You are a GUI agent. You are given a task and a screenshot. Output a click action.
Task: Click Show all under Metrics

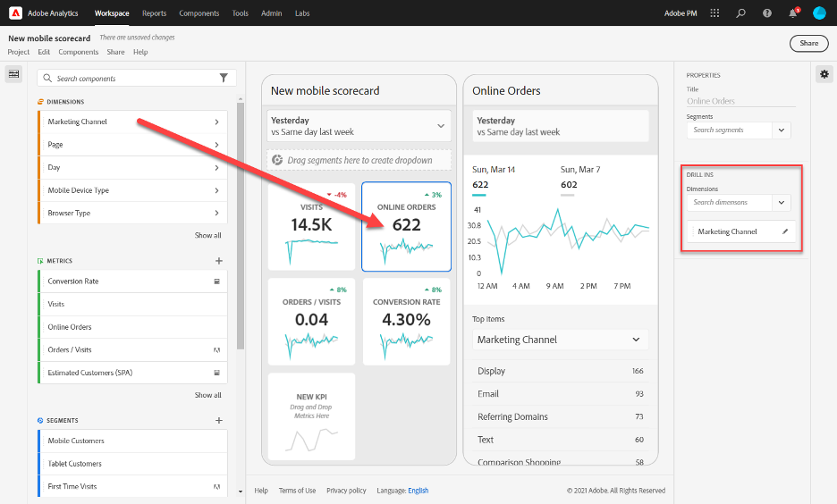207,395
